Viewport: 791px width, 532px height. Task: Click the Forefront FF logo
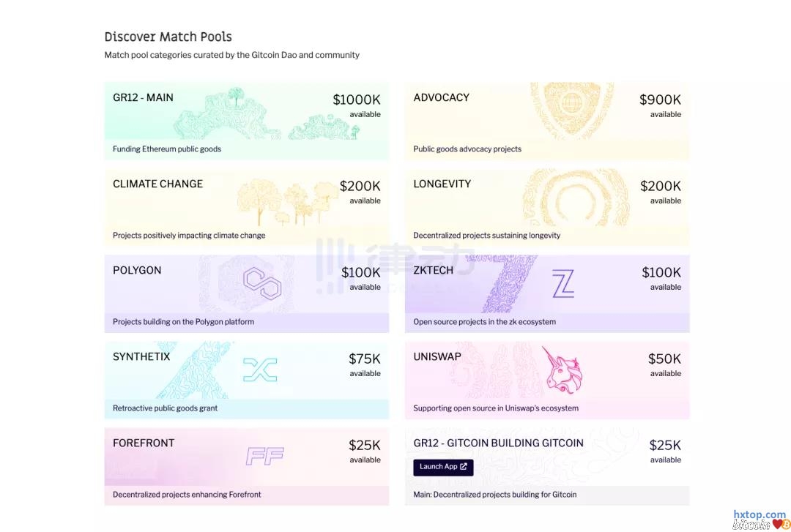pyautogui.click(x=264, y=456)
